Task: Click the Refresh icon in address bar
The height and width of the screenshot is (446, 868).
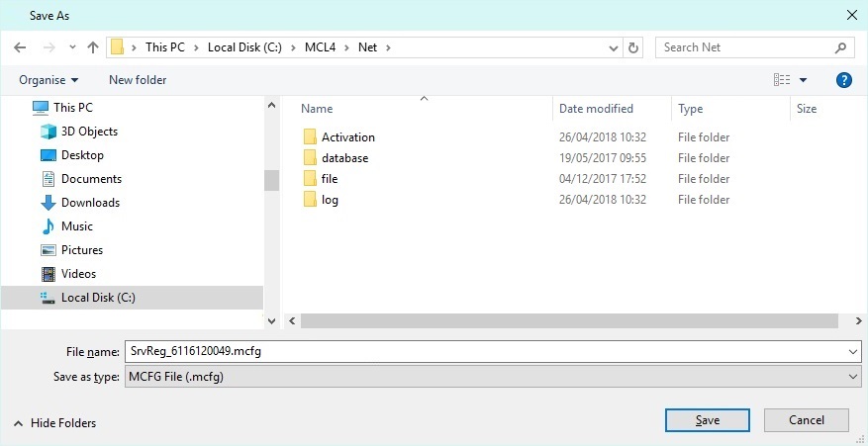Action: [633, 47]
